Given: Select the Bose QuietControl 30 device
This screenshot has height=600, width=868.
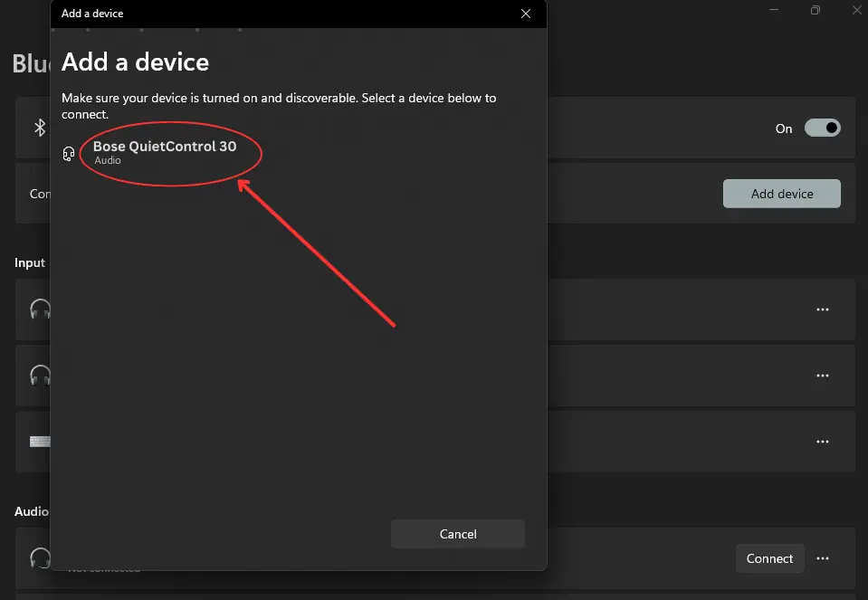Looking at the screenshot, I should point(165,152).
